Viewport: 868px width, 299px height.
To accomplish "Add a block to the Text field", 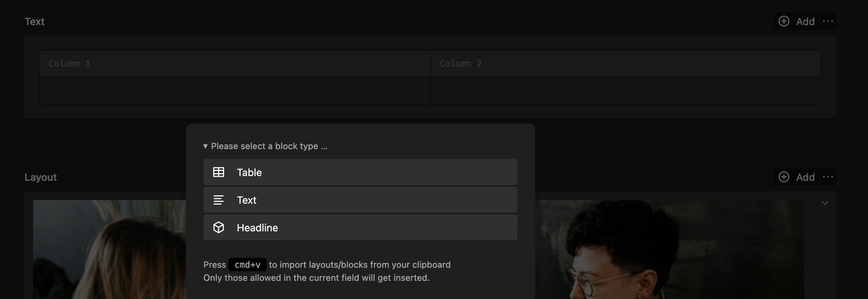I will (x=796, y=21).
